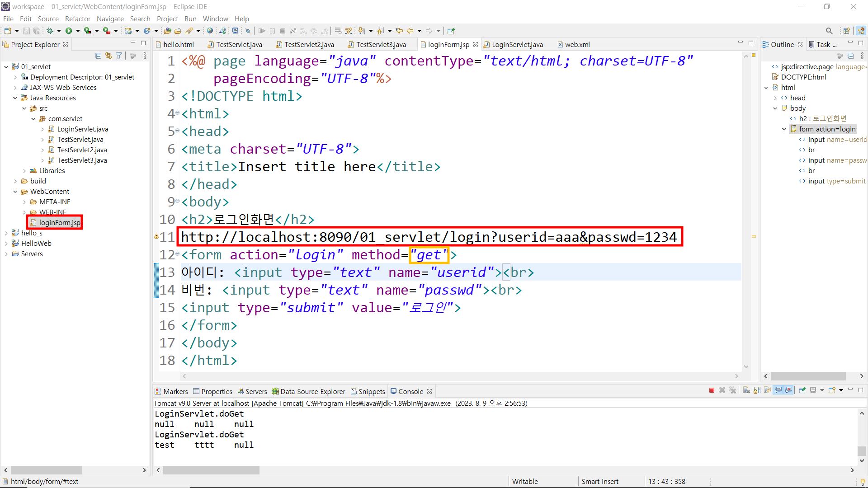Toggle Link with Editor in Project Explorer

click(x=108, y=56)
